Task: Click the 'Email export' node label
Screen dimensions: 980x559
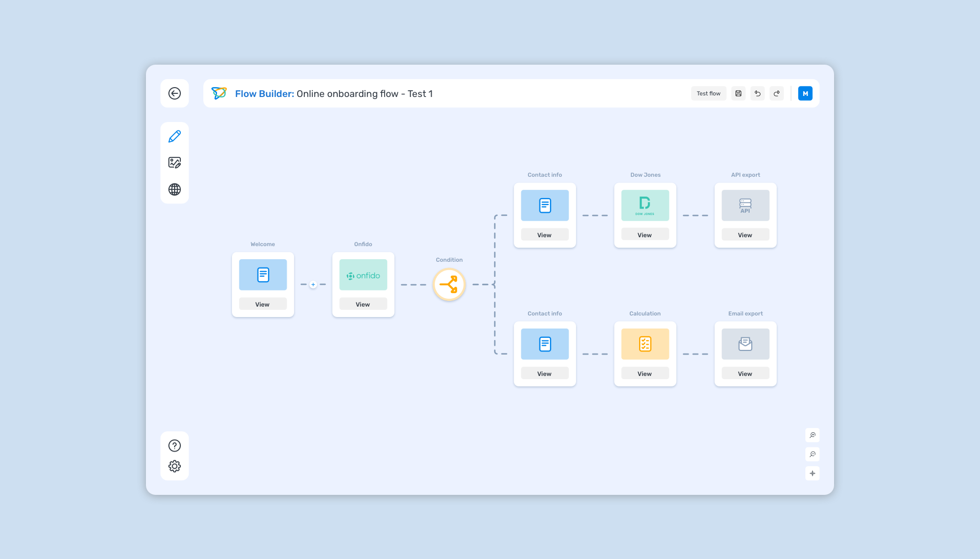Action: (745, 313)
